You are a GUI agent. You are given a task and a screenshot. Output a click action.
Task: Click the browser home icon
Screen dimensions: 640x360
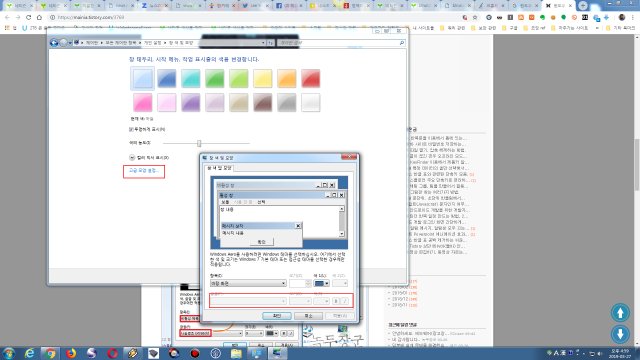39,17
